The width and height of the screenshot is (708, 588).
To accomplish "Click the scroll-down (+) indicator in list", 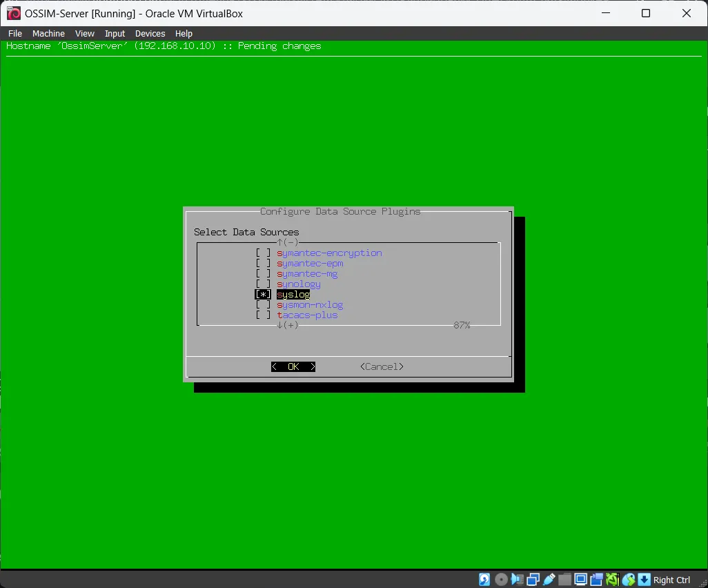I will coord(287,325).
